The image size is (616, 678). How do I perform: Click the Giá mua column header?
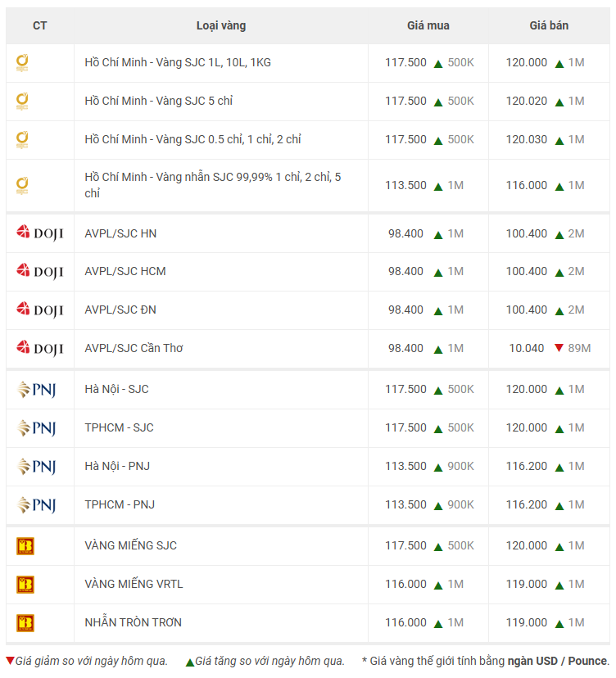428,26
